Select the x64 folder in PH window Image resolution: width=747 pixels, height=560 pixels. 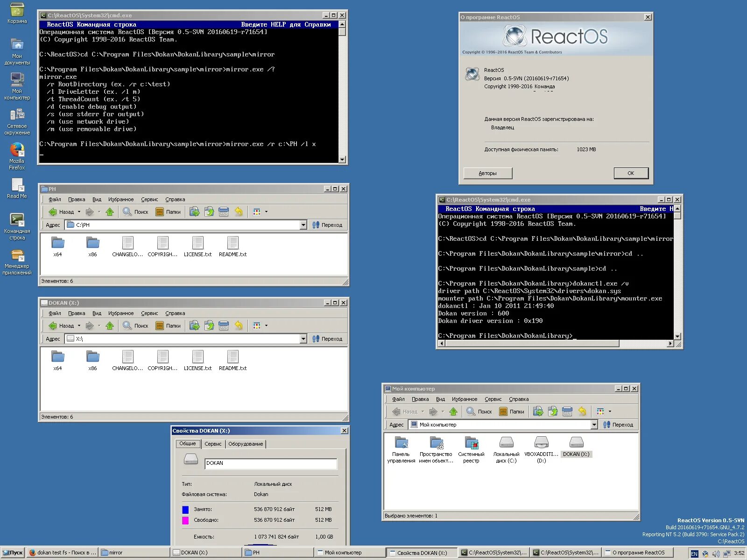pos(57,247)
